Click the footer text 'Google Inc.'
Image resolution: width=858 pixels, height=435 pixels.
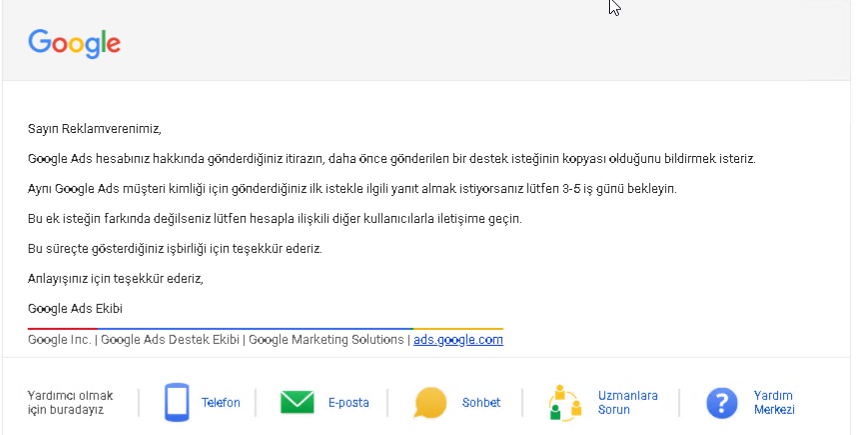(x=60, y=340)
